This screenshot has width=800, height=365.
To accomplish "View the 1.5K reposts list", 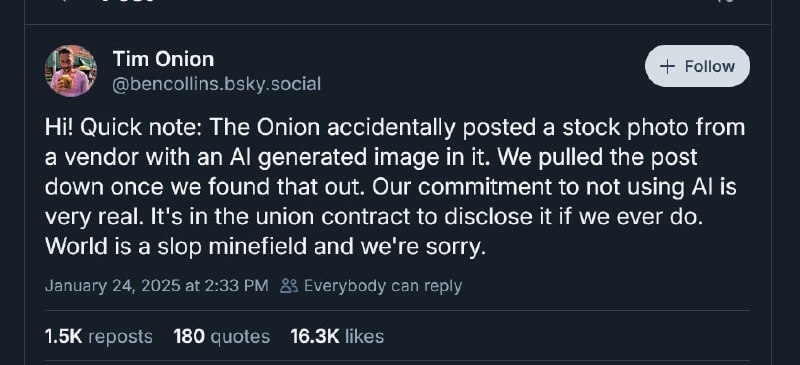I will (x=98, y=336).
